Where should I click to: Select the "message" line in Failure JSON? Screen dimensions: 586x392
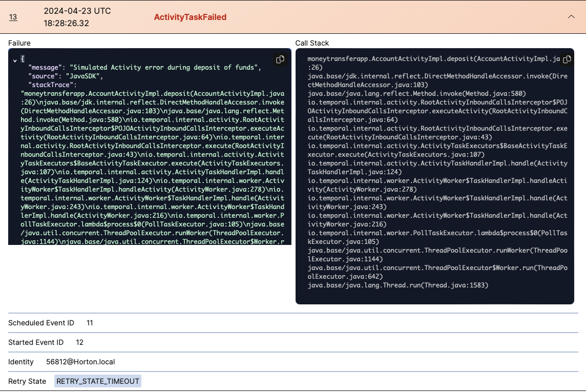click(144, 68)
